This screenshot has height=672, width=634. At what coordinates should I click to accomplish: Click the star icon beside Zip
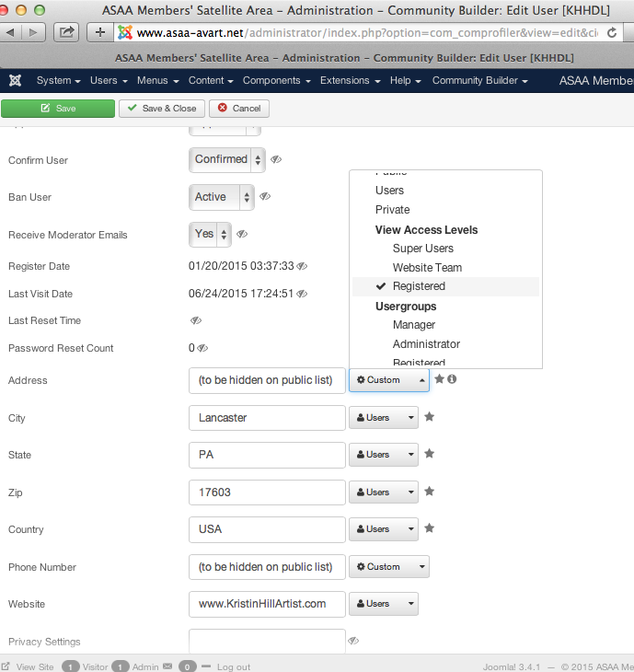click(429, 492)
